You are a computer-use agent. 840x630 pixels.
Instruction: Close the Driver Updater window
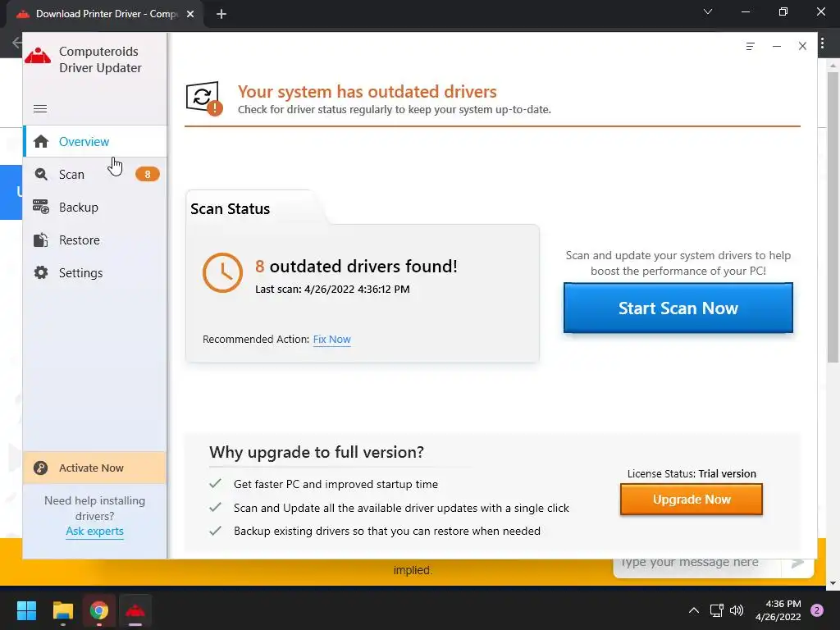point(802,47)
